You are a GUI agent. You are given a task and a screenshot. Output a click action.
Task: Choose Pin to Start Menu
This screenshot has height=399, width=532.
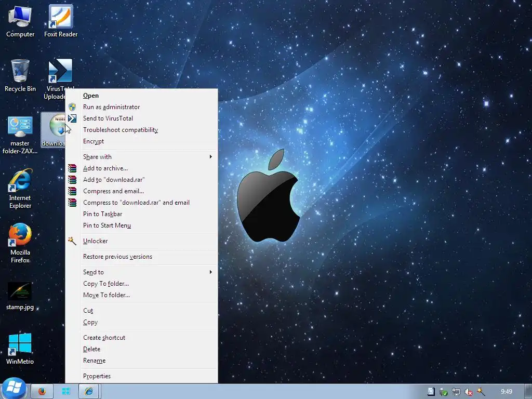coord(141,225)
